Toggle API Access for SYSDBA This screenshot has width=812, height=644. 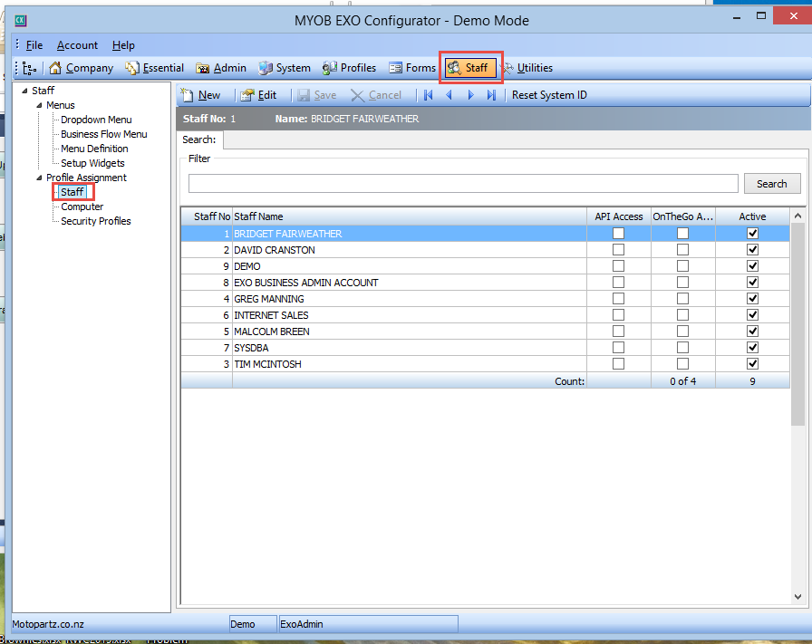(618, 348)
